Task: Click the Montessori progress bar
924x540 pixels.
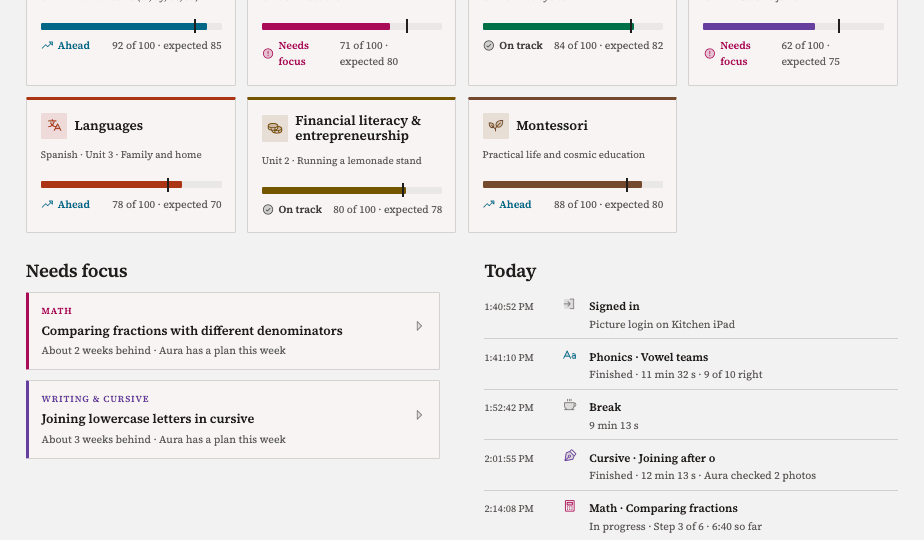Action: (x=572, y=185)
